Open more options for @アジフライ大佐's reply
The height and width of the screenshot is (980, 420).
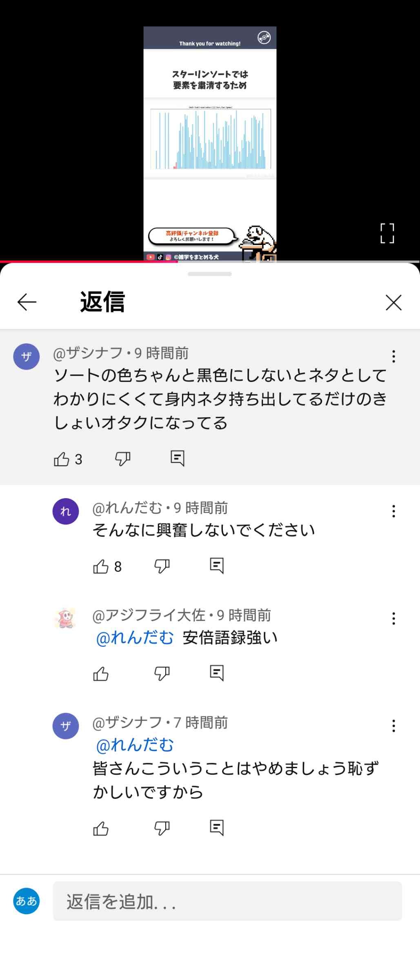[x=393, y=619]
